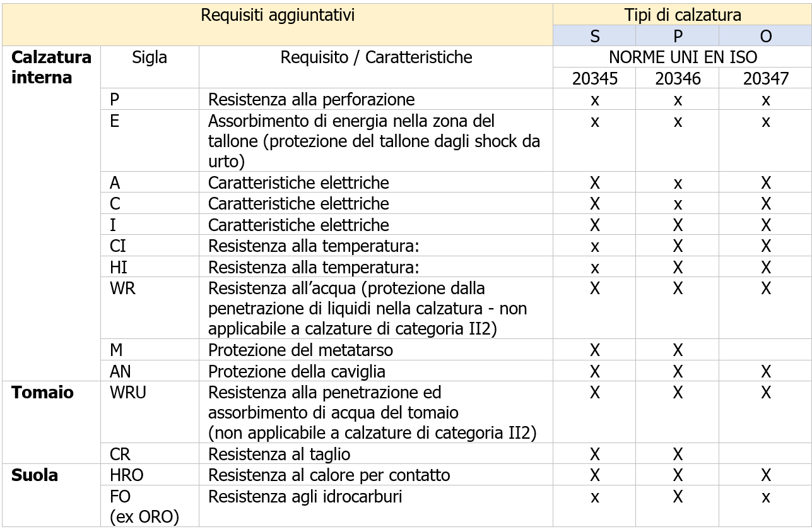Click the "Tipi di calzatura" header
Viewport: 812px width, 529px height.
[682, 16]
